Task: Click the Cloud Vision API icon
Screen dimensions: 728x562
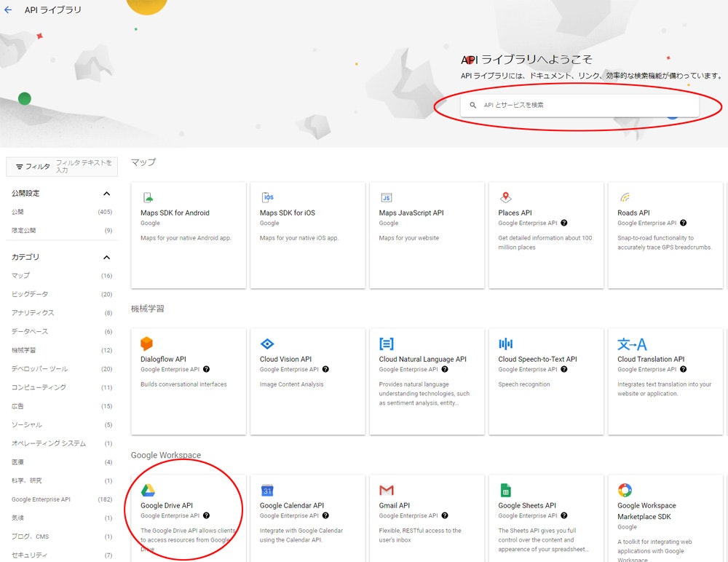Action: (x=267, y=344)
